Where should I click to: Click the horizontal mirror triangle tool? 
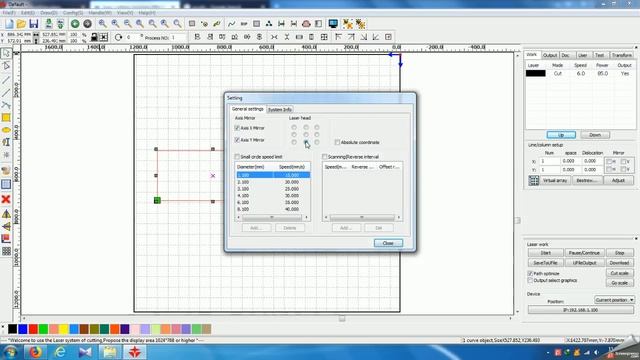point(6,213)
